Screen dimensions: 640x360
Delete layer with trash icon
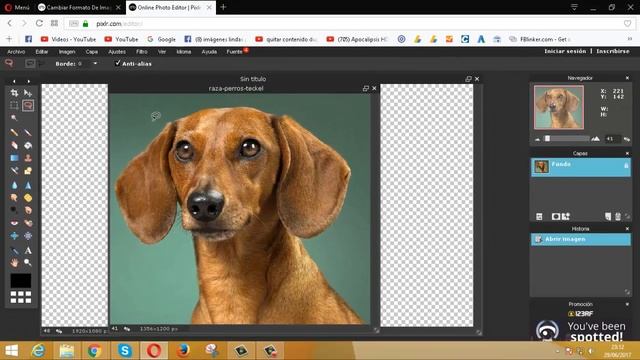(x=618, y=217)
